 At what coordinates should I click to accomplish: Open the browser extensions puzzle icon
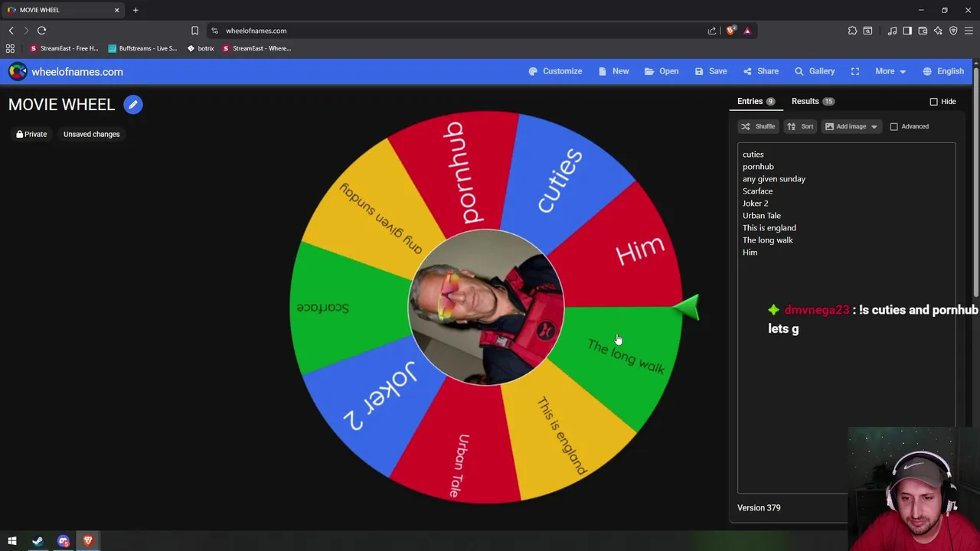point(852,31)
